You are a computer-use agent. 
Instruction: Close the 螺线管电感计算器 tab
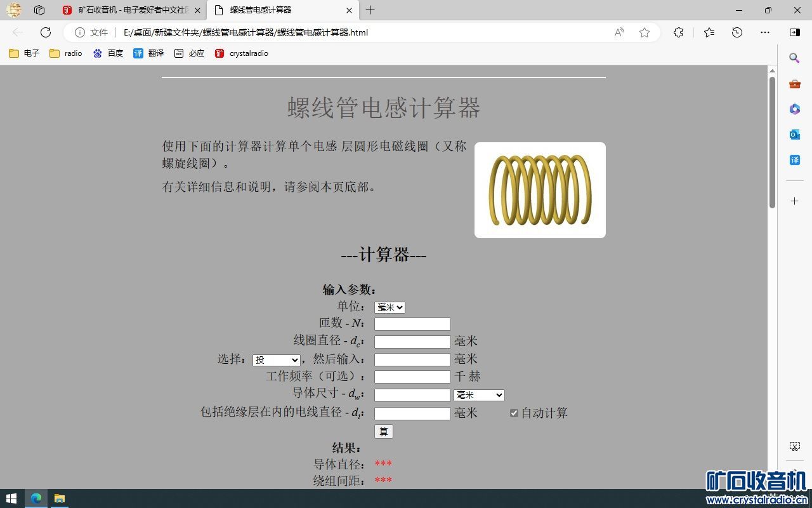coord(349,10)
